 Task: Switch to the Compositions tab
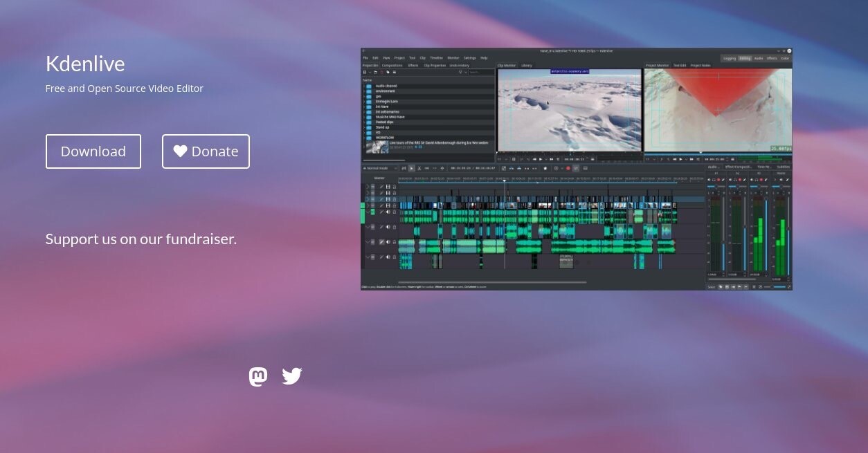392,66
